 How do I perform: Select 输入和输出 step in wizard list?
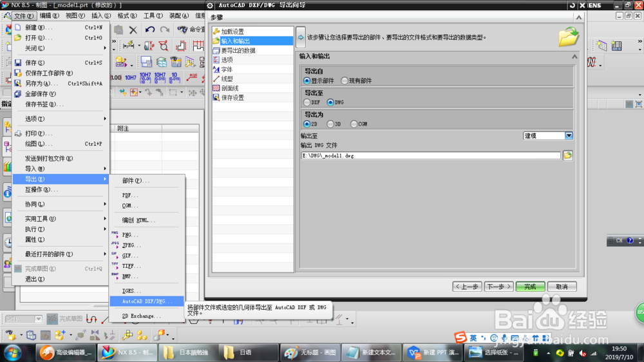252,41
